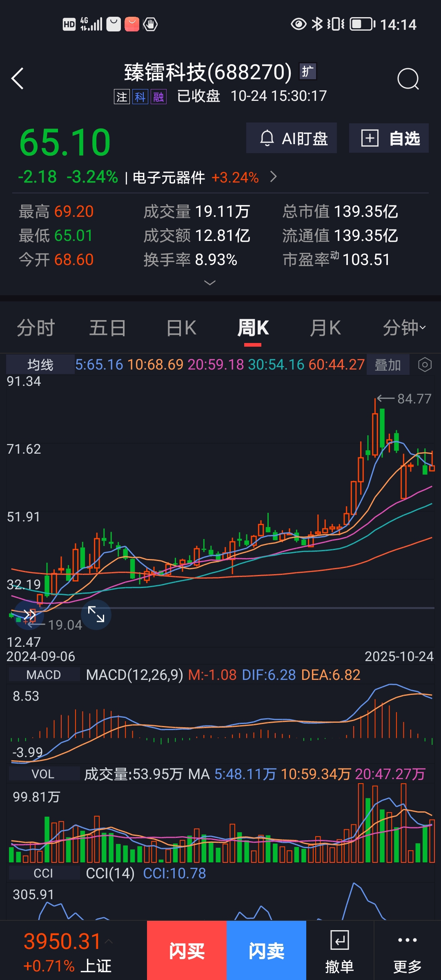Open 更多 three-dots menu
The image size is (441, 980).
click(407, 951)
